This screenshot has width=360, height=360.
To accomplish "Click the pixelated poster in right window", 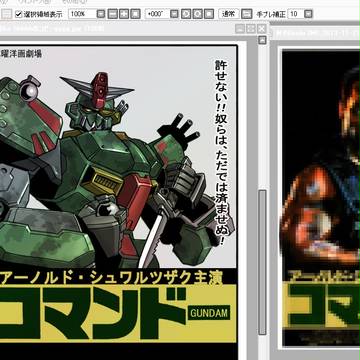I will (321, 198).
